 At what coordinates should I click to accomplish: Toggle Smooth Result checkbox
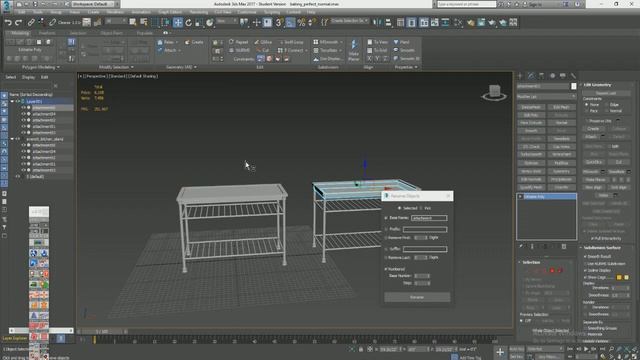(585, 256)
